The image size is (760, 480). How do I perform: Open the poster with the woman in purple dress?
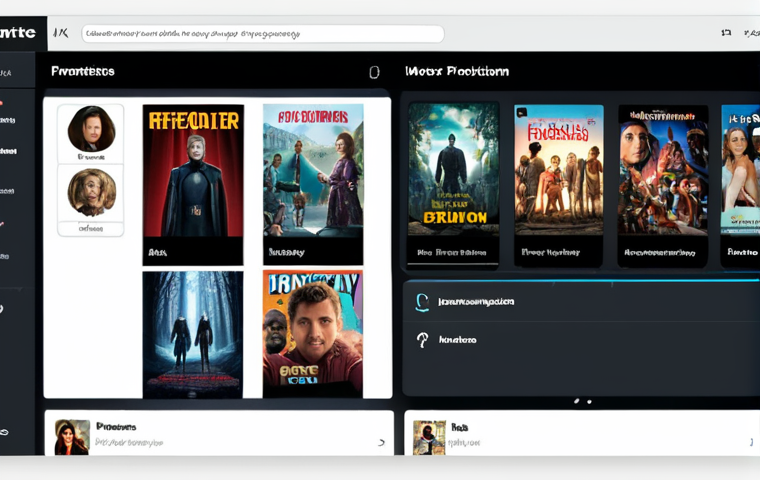[313, 171]
